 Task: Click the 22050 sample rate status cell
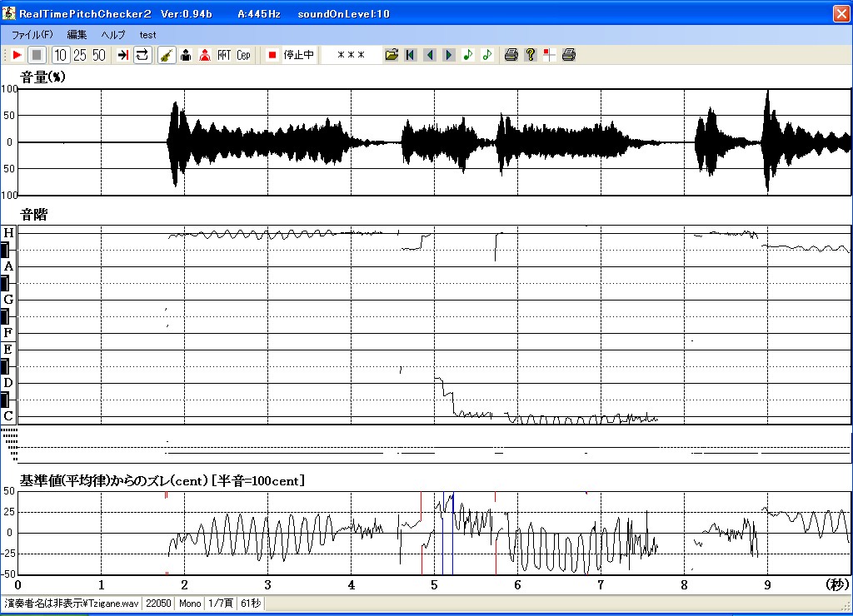pyautogui.click(x=158, y=603)
